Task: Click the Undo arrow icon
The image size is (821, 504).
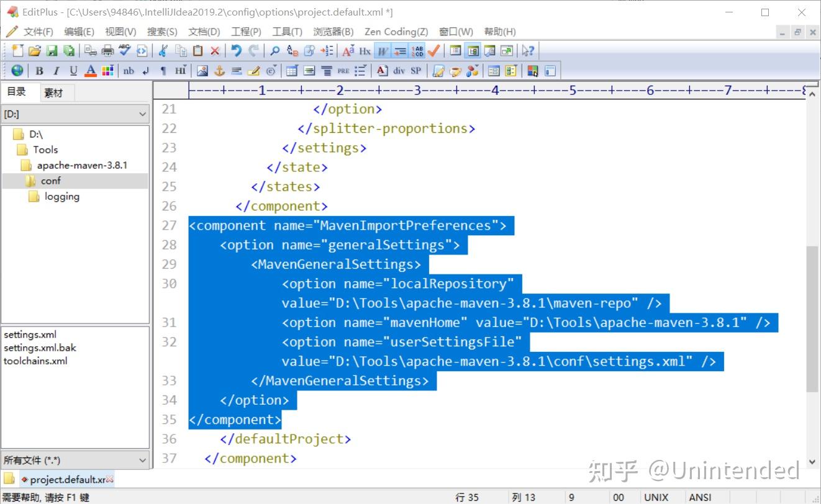Action: [236, 51]
